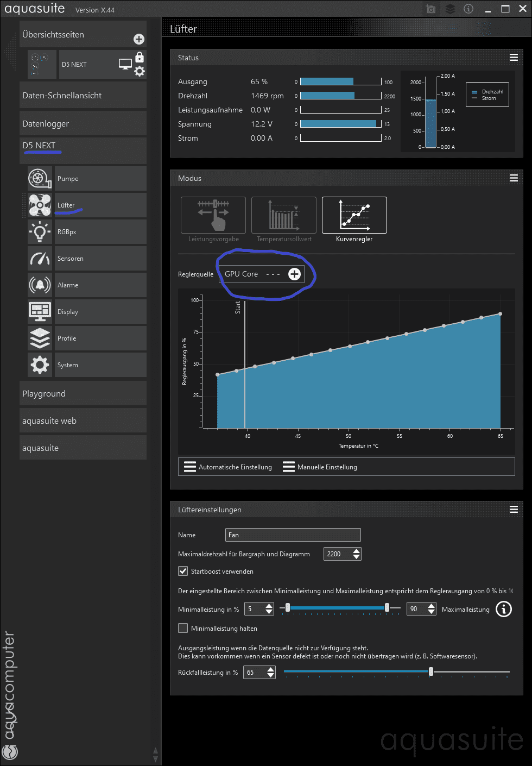Collapse the D5 NEXT device section
Viewport: 532px width, 766px height.
(x=83, y=150)
